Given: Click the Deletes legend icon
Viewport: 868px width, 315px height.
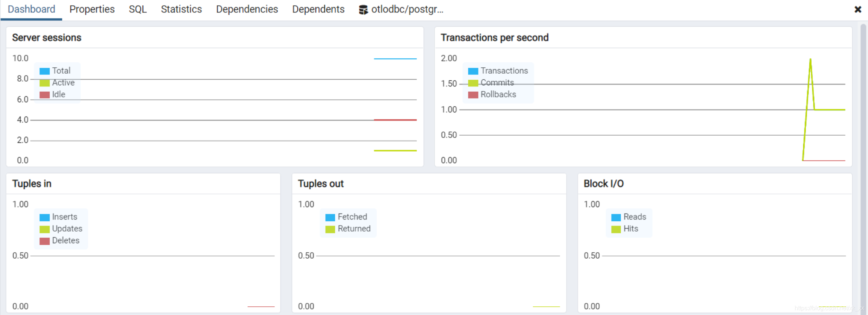Looking at the screenshot, I should [x=44, y=241].
